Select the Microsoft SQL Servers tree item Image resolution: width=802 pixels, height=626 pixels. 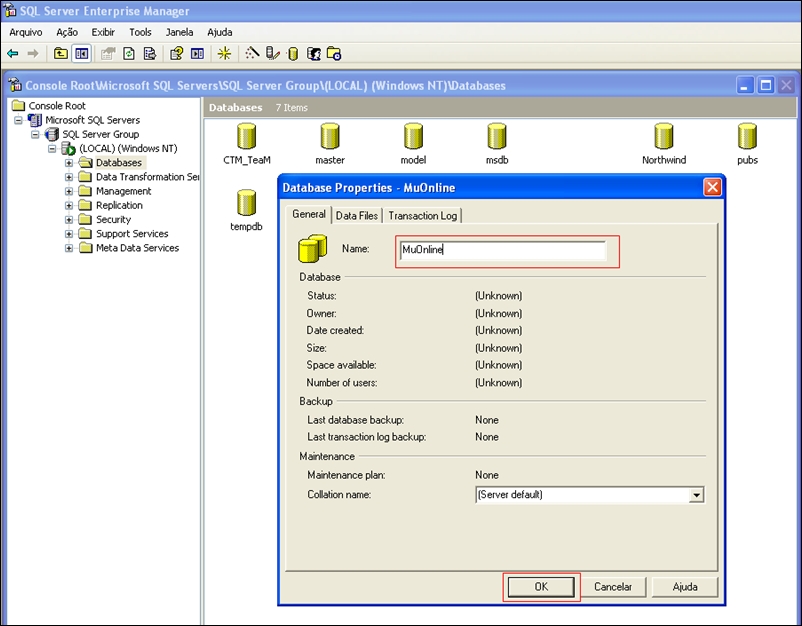pos(84,120)
